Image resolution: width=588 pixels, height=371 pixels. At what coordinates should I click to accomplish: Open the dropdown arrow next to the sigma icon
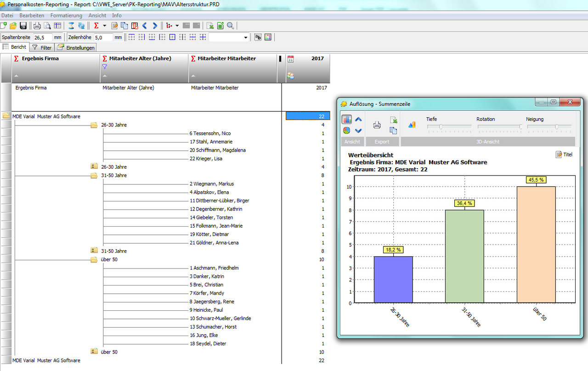tap(104, 26)
